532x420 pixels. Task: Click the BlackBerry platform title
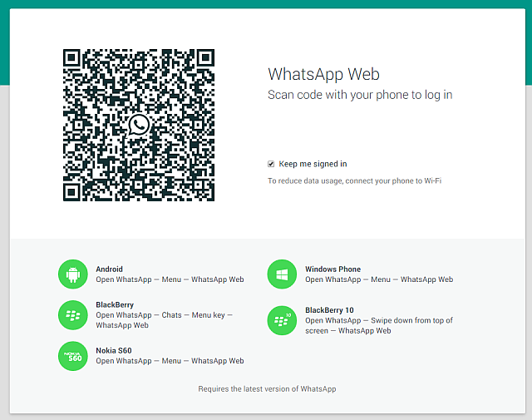[115, 305]
